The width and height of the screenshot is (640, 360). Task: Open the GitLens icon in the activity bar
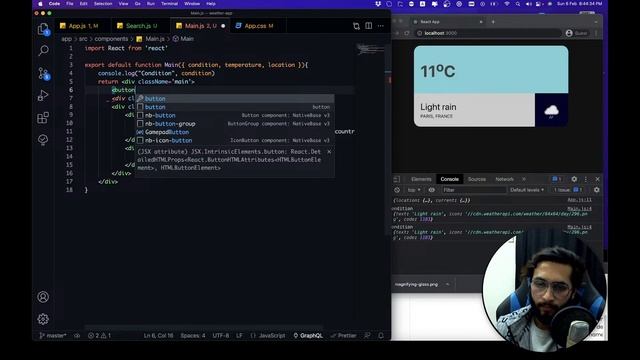point(43,140)
